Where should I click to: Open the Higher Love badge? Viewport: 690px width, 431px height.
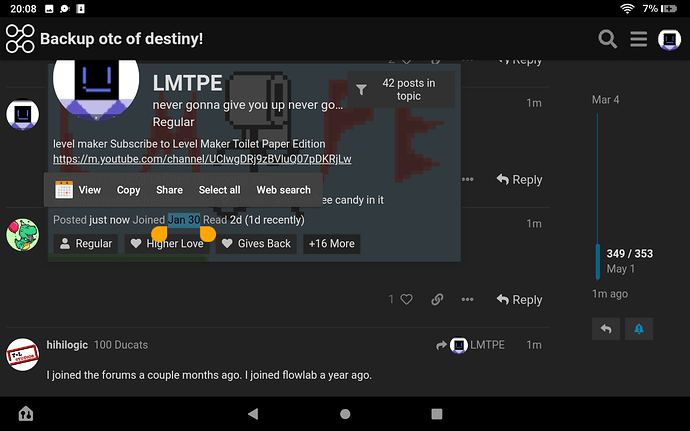(x=167, y=243)
